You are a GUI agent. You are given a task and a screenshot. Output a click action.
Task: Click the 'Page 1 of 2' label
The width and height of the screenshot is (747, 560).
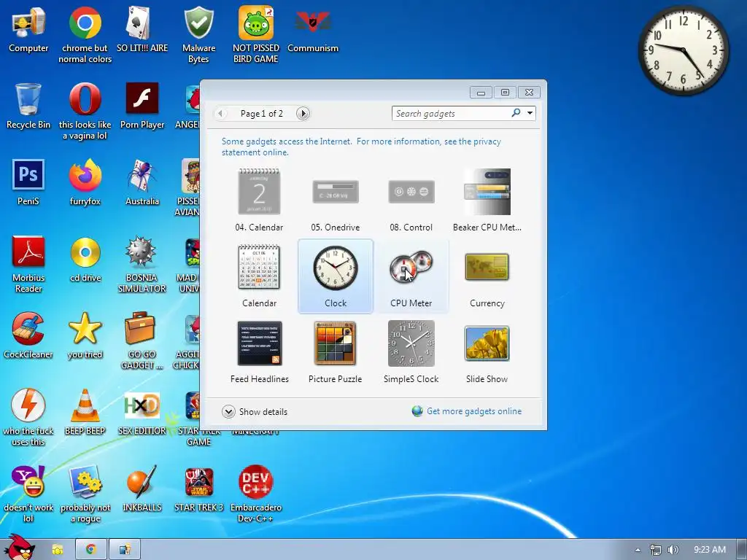262,113
